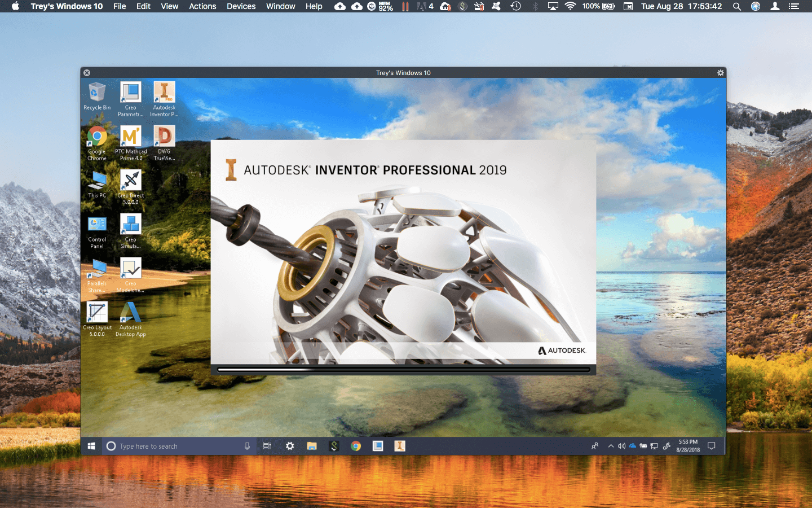Image resolution: width=812 pixels, height=508 pixels.
Task: Select the Google Chrome desktop shortcut
Action: point(97,143)
